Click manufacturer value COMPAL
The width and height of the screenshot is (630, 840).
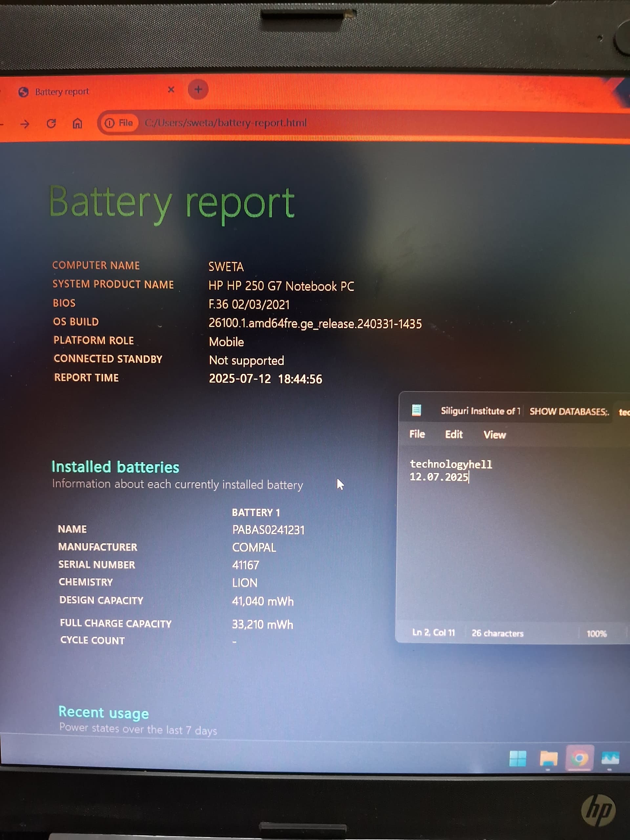(x=254, y=547)
